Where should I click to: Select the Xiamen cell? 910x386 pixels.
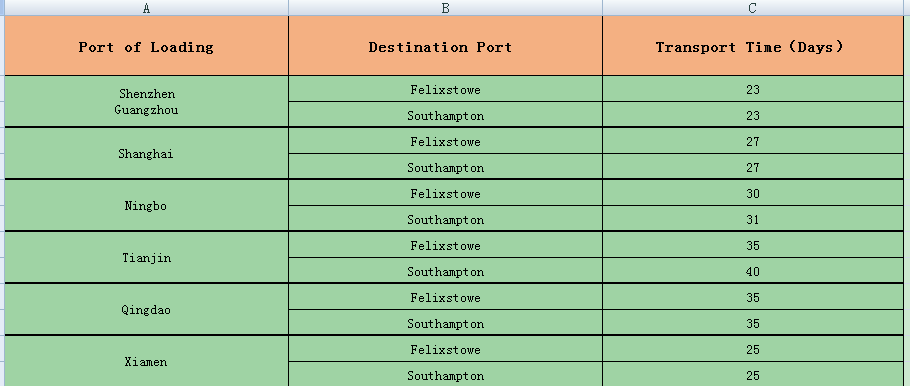pos(146,361)
